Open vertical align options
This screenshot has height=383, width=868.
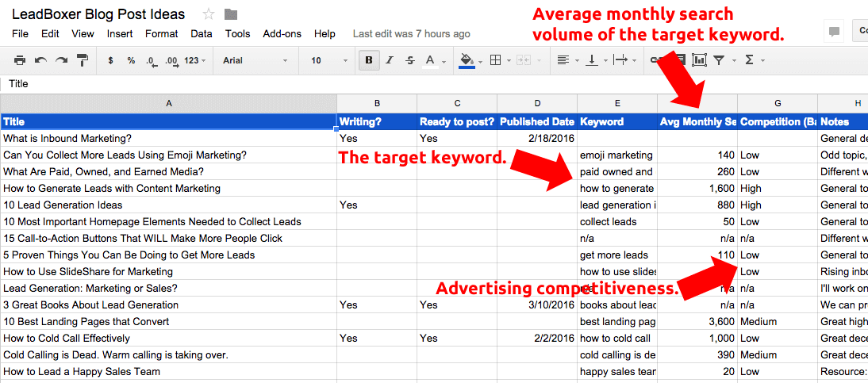[596, 60]
